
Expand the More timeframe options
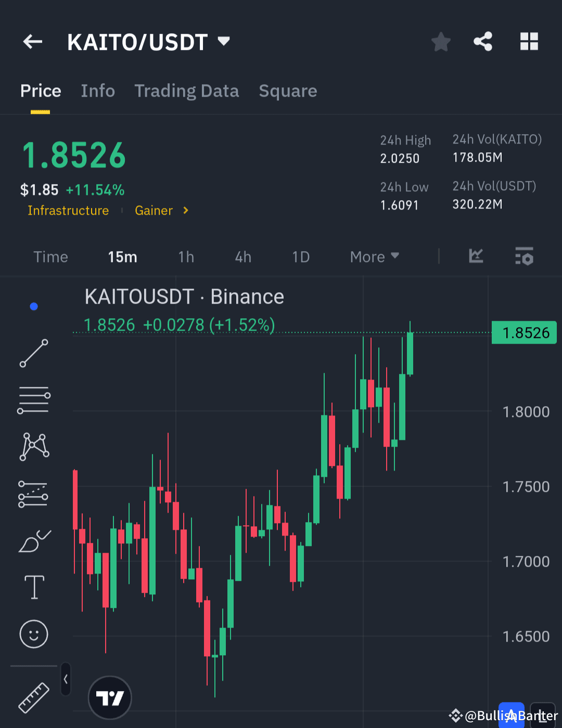pyautogui.click(x=374, y=256)
